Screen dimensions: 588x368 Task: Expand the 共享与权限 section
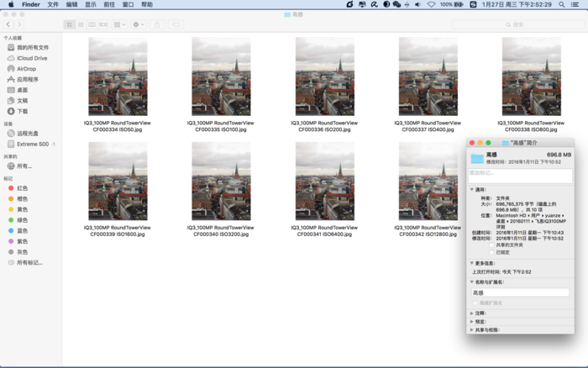[x=472, y=329]
